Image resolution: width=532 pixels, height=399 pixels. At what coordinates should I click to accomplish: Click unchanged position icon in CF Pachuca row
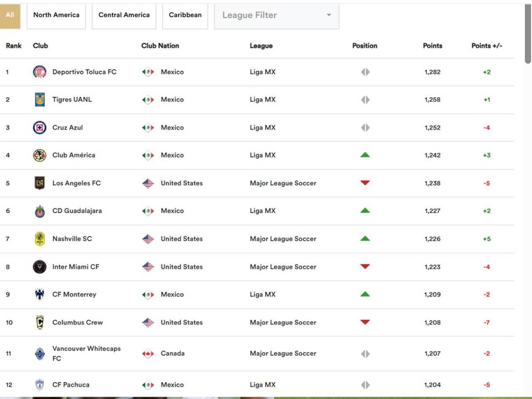pyautogui.click(x=365, y=385)
